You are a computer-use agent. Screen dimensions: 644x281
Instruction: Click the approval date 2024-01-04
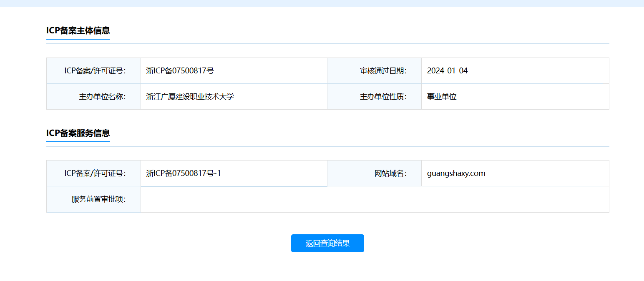tap(448, 71)
